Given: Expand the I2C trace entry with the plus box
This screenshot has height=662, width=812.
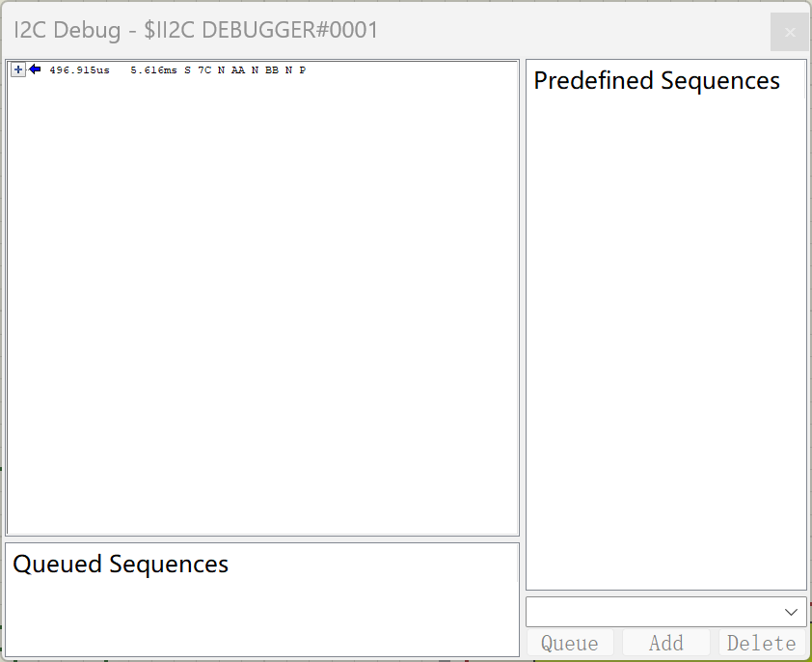Looking at the screenshot, I should [x=17, y=69].
